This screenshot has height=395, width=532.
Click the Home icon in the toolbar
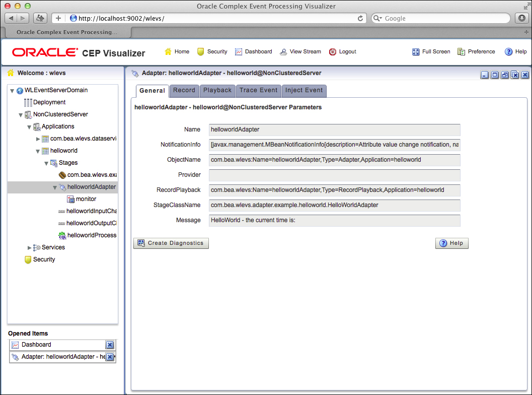(x=168, y=52)
